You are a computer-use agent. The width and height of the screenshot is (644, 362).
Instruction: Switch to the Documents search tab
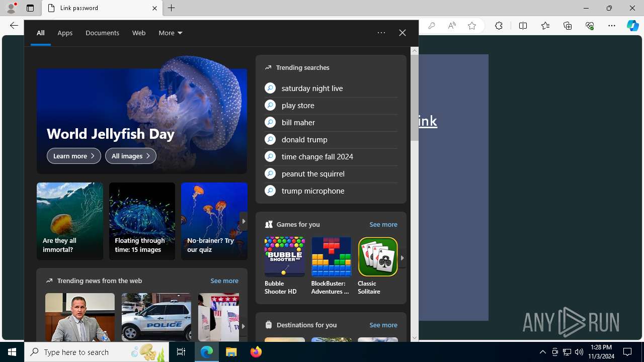coord(102,33)
